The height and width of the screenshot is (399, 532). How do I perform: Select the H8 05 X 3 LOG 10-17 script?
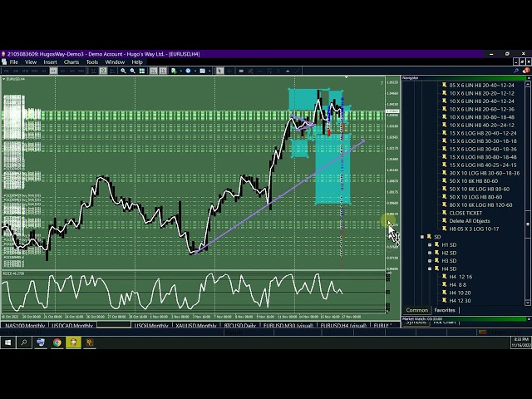pos(474,229)
